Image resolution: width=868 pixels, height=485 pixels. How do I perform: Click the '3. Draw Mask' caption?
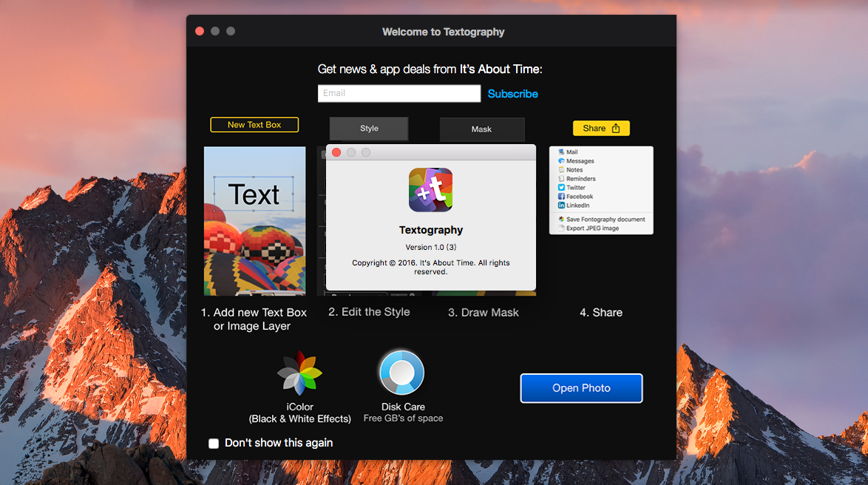click(484, 312)
